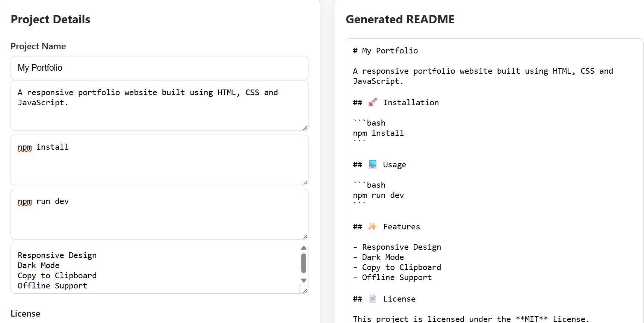Click "npm install" line in generated README
644x323 pixels.
(x=378, y=133)
